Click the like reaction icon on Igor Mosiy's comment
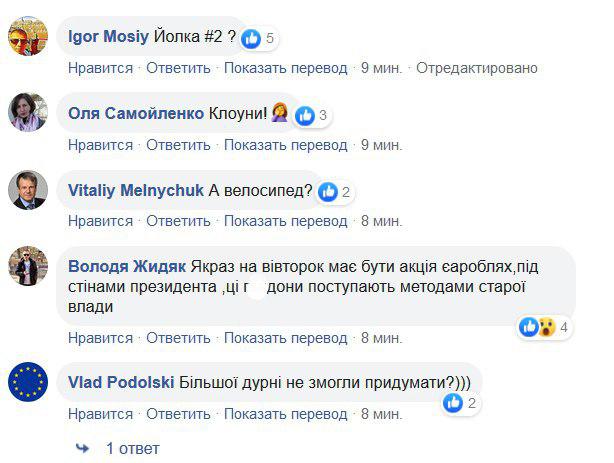Screen dimensions: 614x463 (x=252, y=39)
